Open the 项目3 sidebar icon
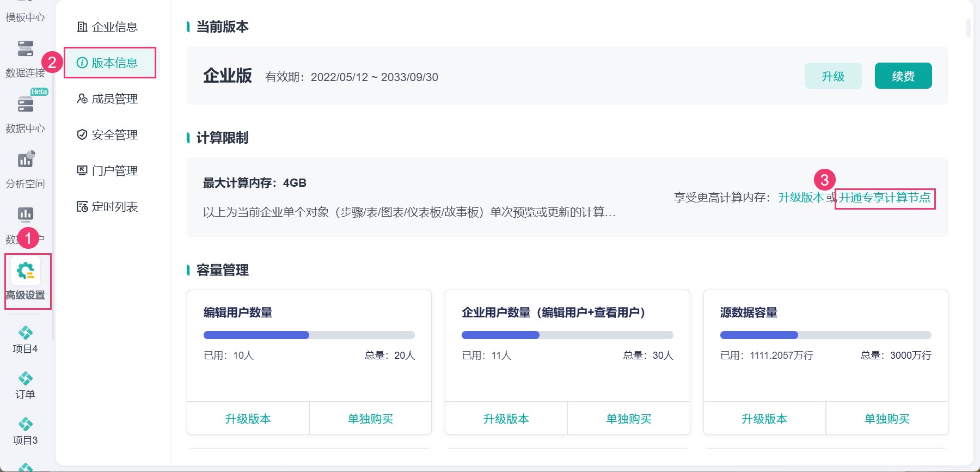The image size is (980, 472). [x=25, y=424]
